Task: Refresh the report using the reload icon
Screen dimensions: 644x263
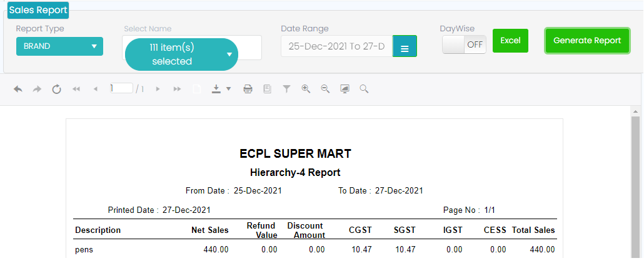Action: click(56, 89)
